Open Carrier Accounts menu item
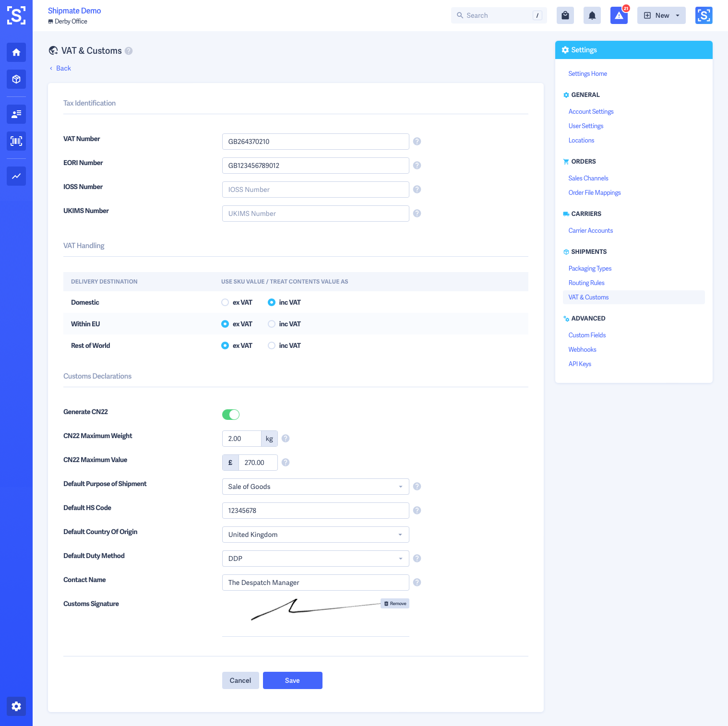728x726 pixels. (591, 230)
